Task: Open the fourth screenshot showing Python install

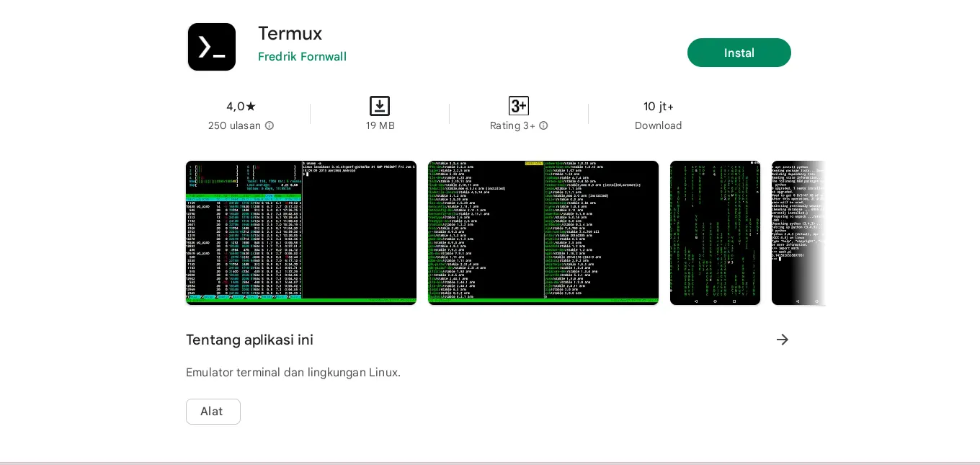Action: coord(798,232)
